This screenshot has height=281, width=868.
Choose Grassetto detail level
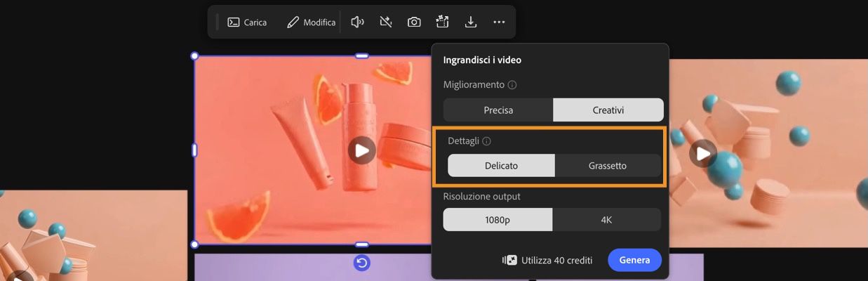click(608, 166)
